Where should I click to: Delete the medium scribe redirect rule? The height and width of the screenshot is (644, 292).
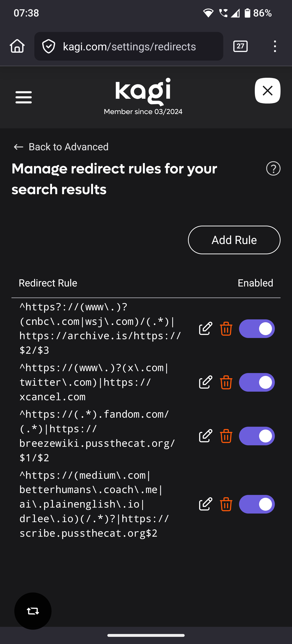coord(226,504)
